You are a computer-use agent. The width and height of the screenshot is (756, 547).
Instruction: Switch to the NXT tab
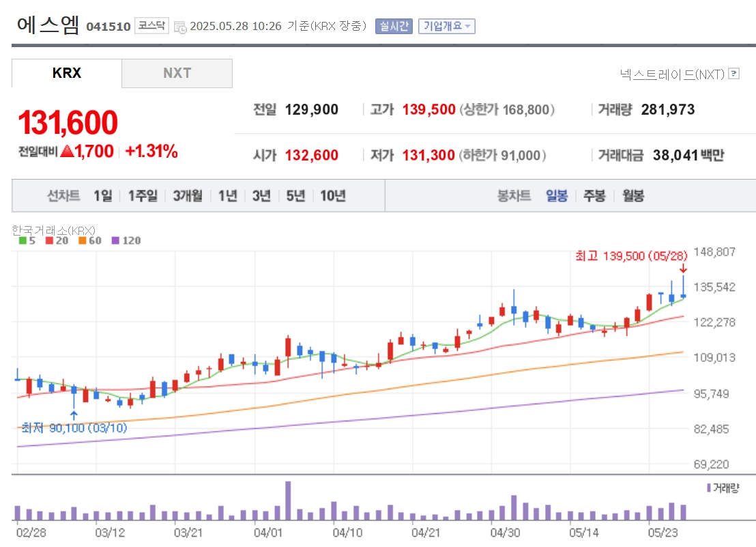tap(177, 73)
